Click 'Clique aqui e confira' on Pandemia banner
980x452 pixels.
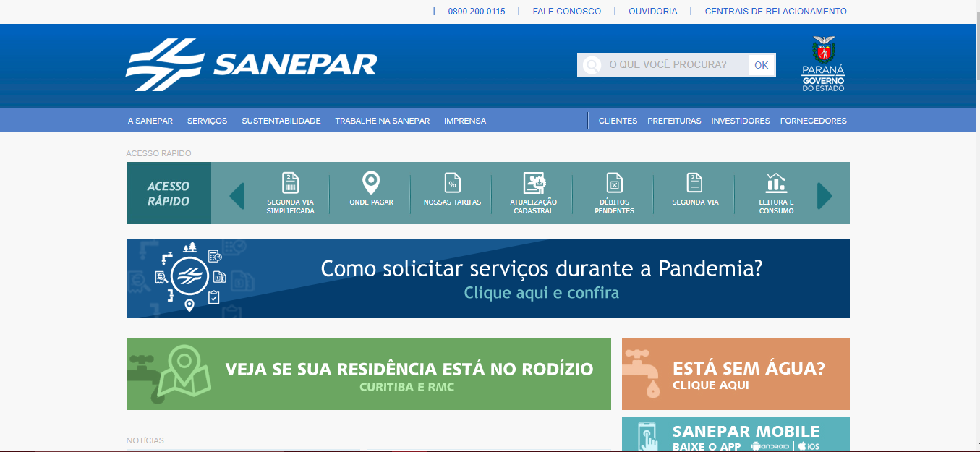tap(542, 293)
